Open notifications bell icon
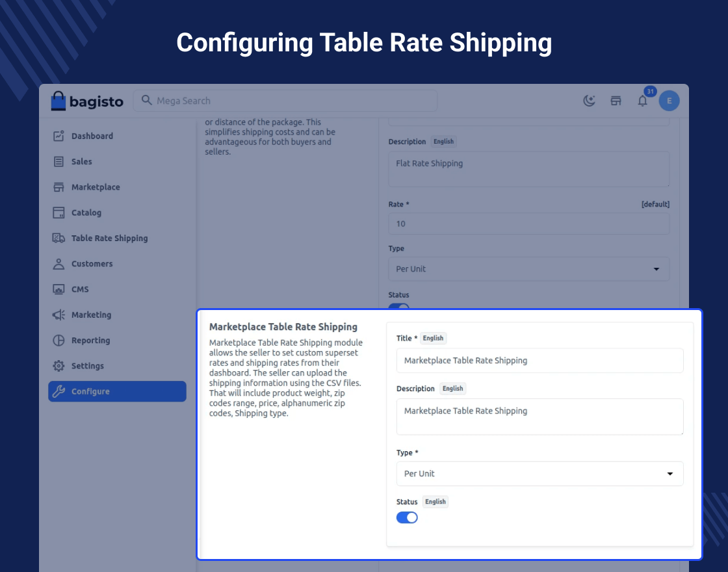Screen dimensions: 728x572 click(642, 101)
